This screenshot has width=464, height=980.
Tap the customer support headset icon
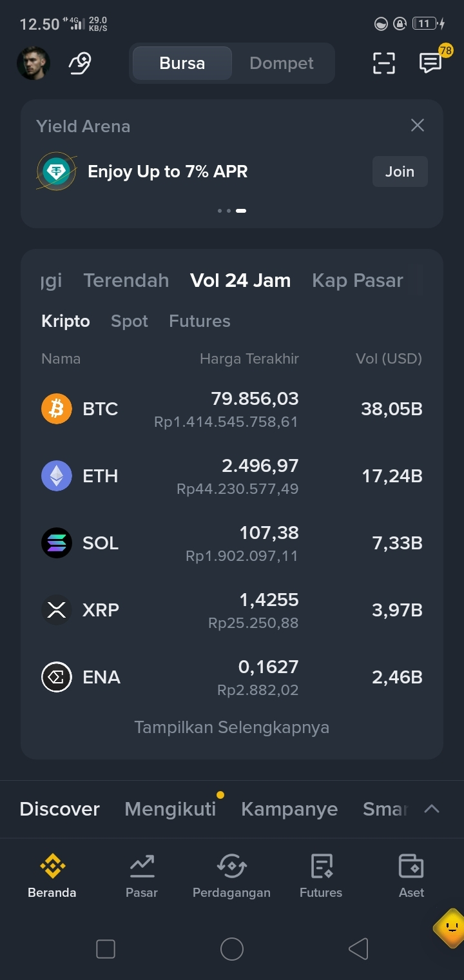(x=80, y=63)
